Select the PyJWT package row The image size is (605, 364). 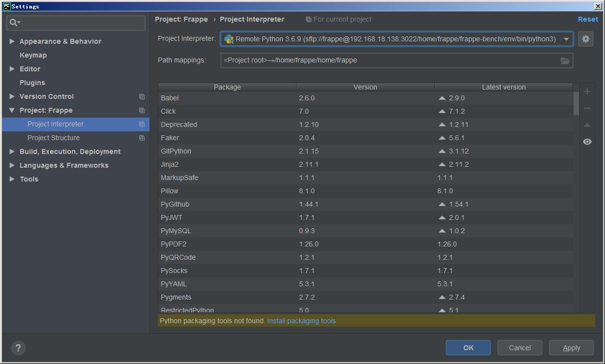coord(365,217)
